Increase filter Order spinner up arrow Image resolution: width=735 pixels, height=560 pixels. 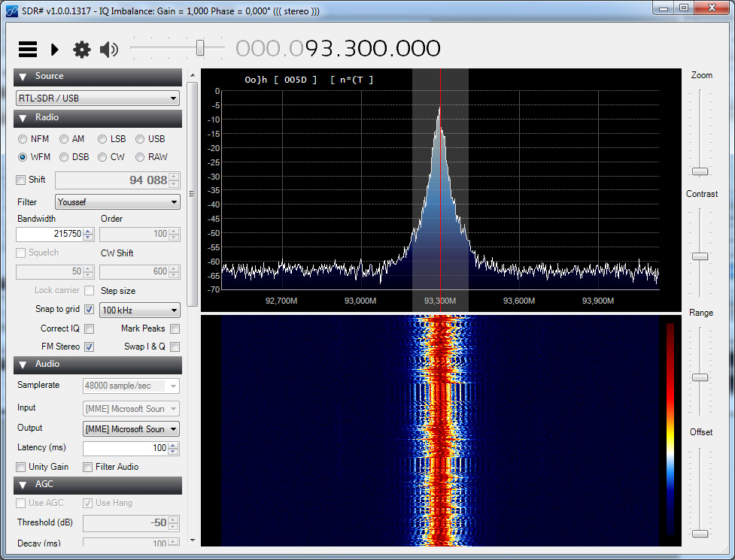coord(174,231)
